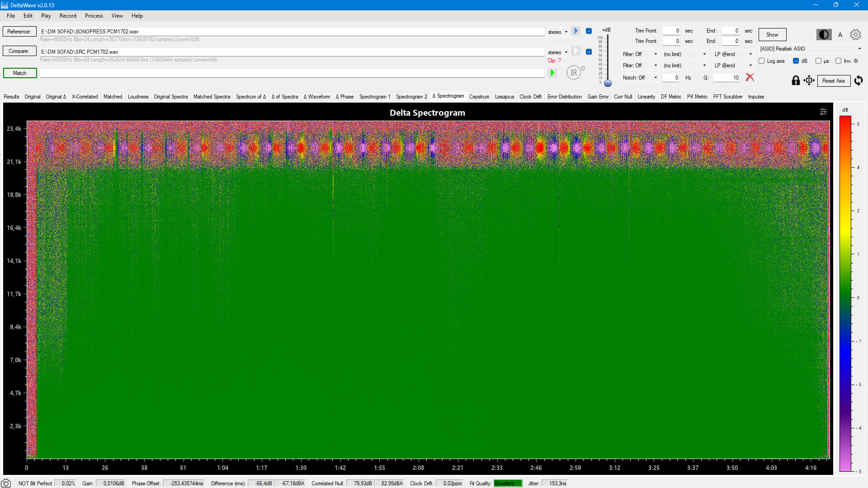Viewport: 868px width, 488px height.
Task: Click the green play matched button
Action: 552,73
